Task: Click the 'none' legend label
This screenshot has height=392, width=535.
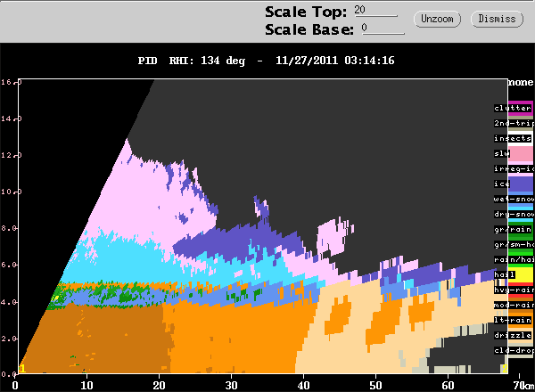Action: click(x=521, y=83)
